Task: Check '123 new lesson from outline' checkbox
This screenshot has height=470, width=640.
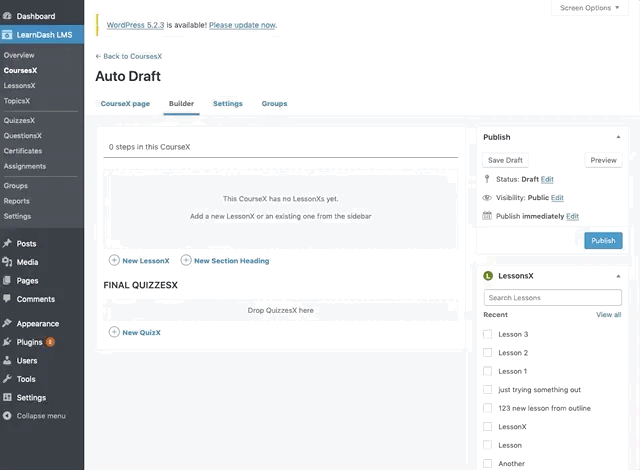Action: point(487,408)
